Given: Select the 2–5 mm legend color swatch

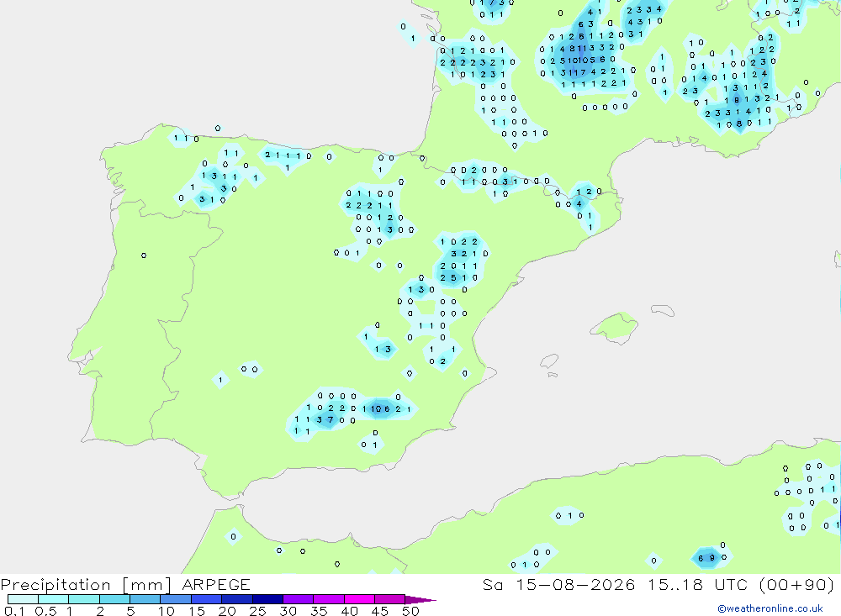Looking at the screenshot, I should (x=114, y=599).
